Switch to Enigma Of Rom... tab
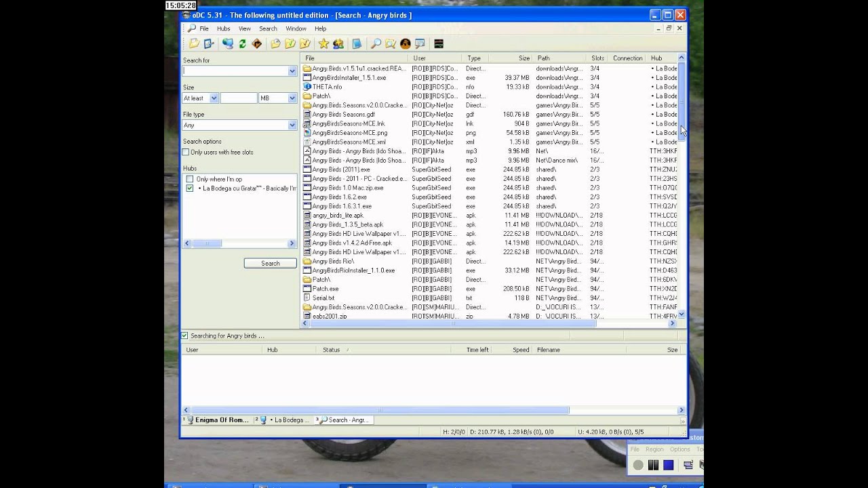Image resolution: width=868 pixels, height=488 pixels. click(x=216, y=420)
